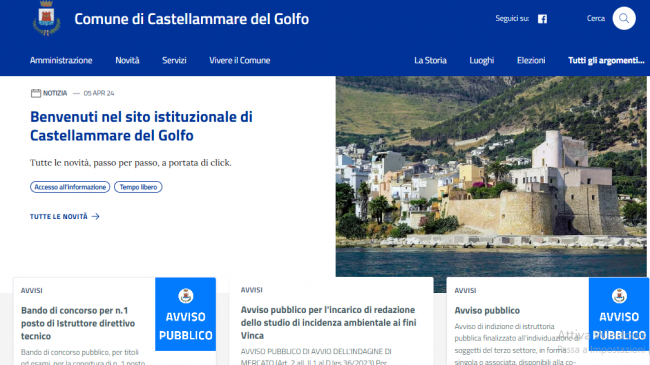
Task: Open the Elezioni link
Action: coord(531,61)
